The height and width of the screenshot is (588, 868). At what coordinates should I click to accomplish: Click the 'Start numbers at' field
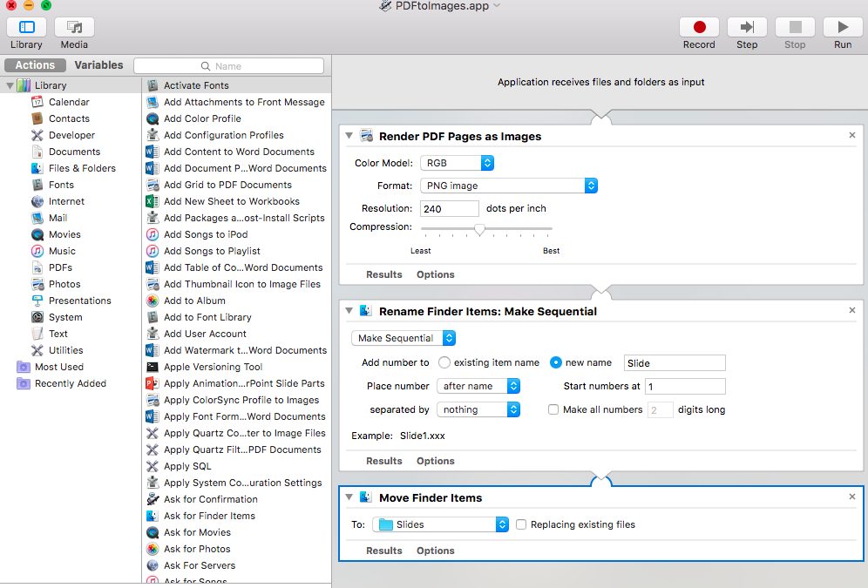tap(685, 386)
